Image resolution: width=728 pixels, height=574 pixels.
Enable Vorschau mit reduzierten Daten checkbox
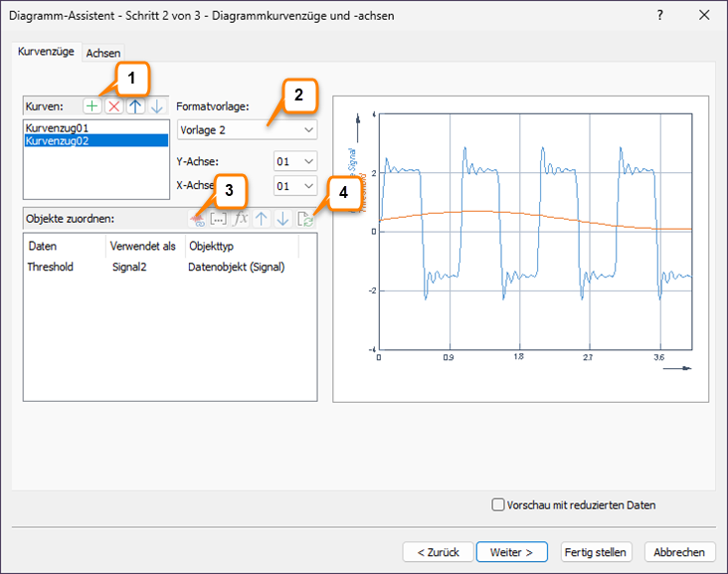pyautogui.click(x=498, y=505)
